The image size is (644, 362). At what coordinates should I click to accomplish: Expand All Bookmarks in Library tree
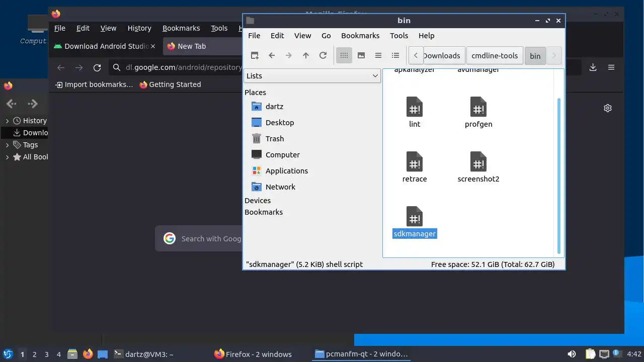7,157
